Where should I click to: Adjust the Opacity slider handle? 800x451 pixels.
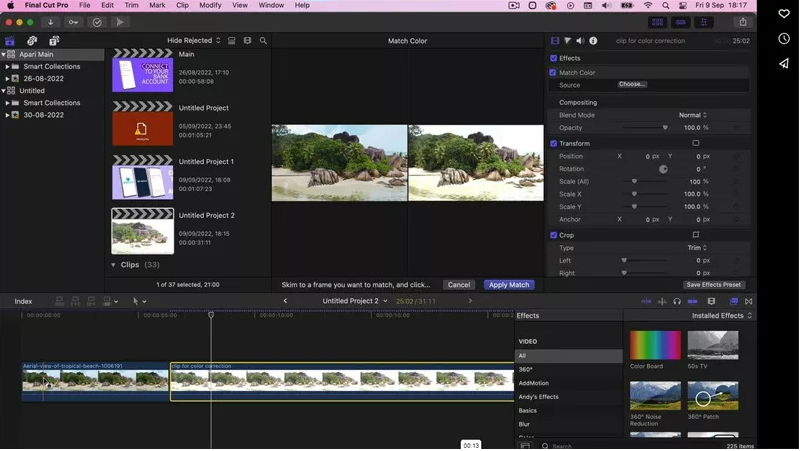point(665,128)
